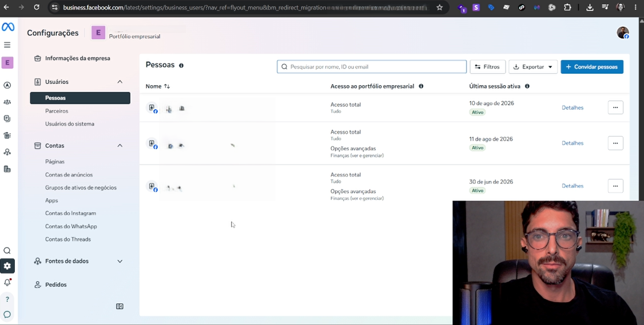
Task: Open the search magnifier in left rail
Action: (7, 251)
